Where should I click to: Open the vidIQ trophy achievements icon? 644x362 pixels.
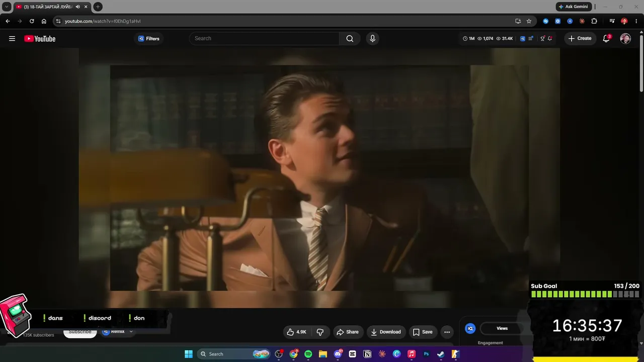pos(542,38)
